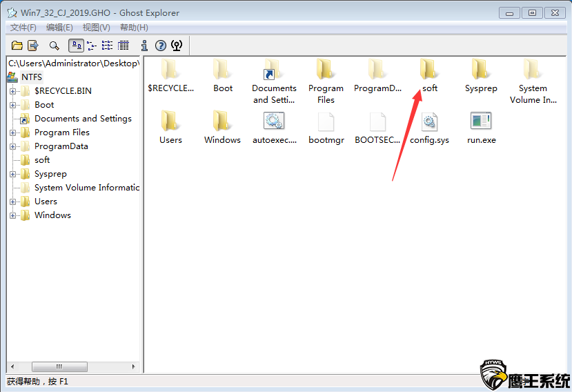Select System Volume In... folder icon

(533, 69)
